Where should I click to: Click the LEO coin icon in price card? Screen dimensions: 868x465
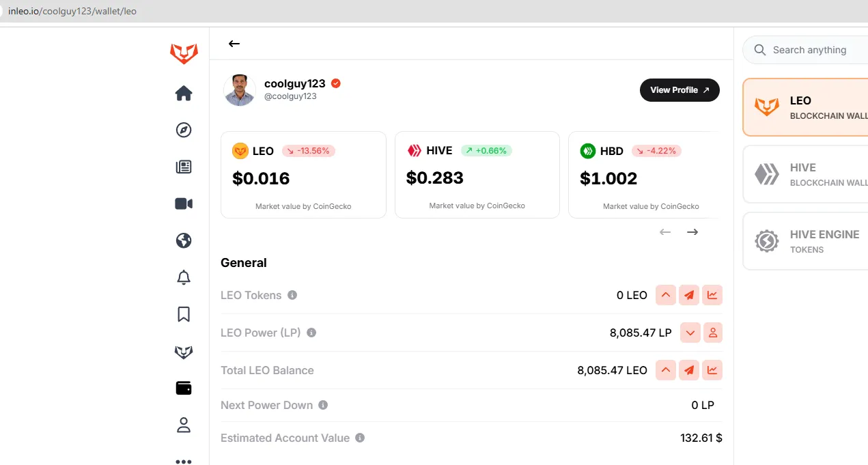click(x=240, y=151)
